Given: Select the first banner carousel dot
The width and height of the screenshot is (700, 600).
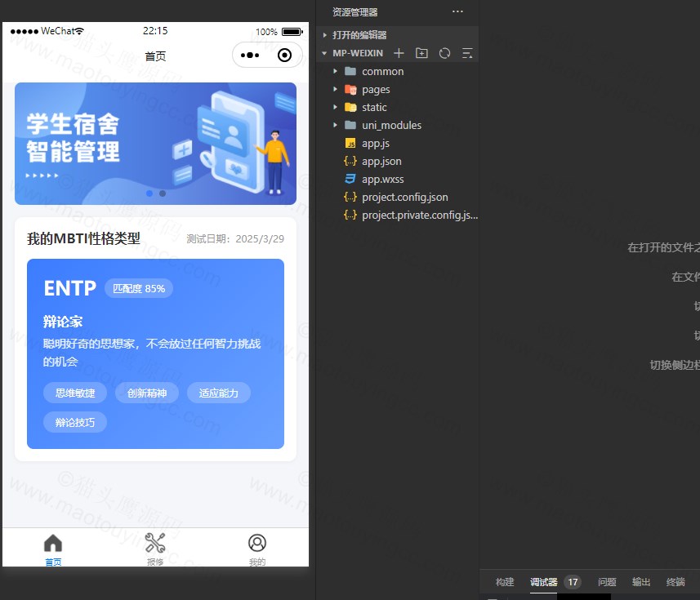Looking at the screenshot, I should coord(149,193).
